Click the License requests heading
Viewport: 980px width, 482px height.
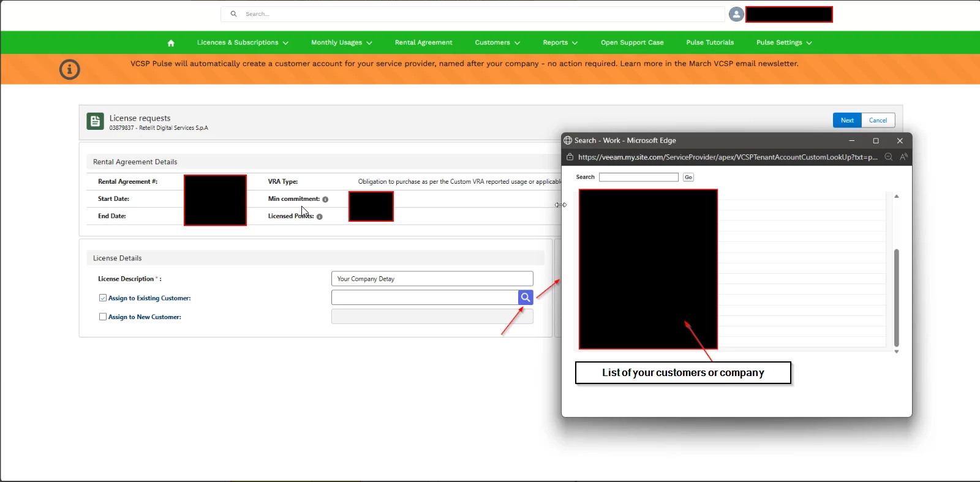[140, 118]
